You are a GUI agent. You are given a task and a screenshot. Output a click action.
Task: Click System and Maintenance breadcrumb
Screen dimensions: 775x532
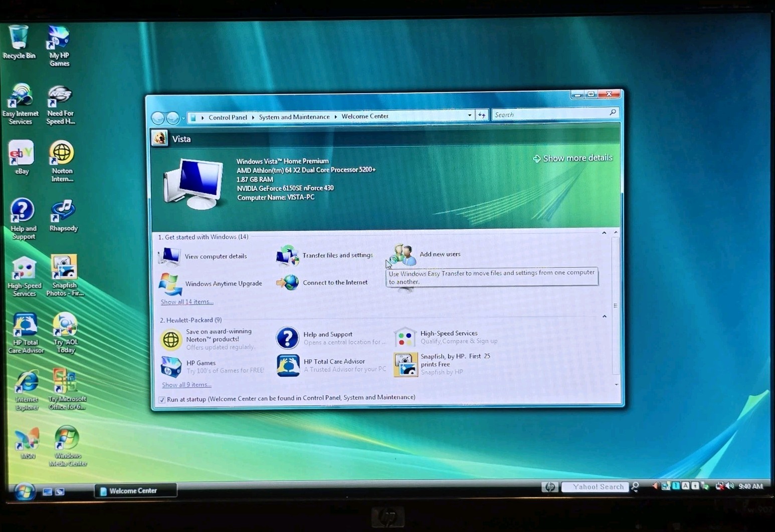coord(294,117)
